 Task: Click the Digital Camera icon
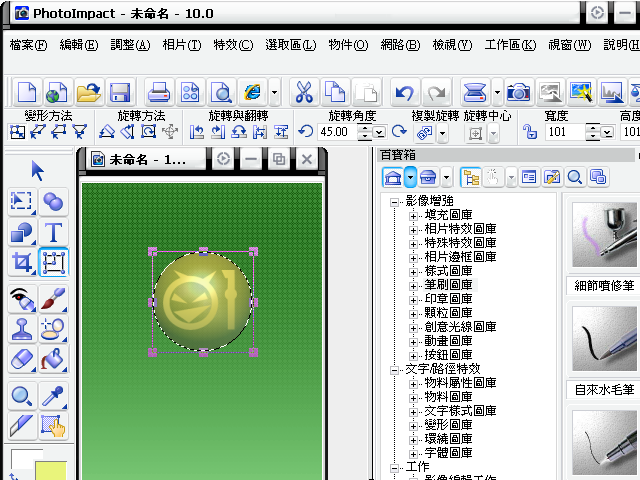pos(518,92)
